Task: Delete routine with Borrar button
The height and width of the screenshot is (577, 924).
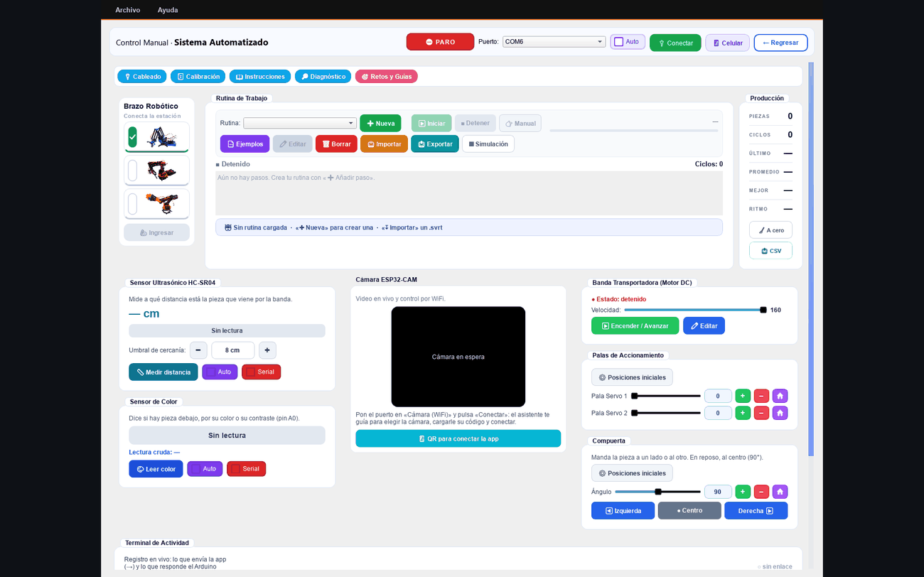Action: tap(336, 144)
